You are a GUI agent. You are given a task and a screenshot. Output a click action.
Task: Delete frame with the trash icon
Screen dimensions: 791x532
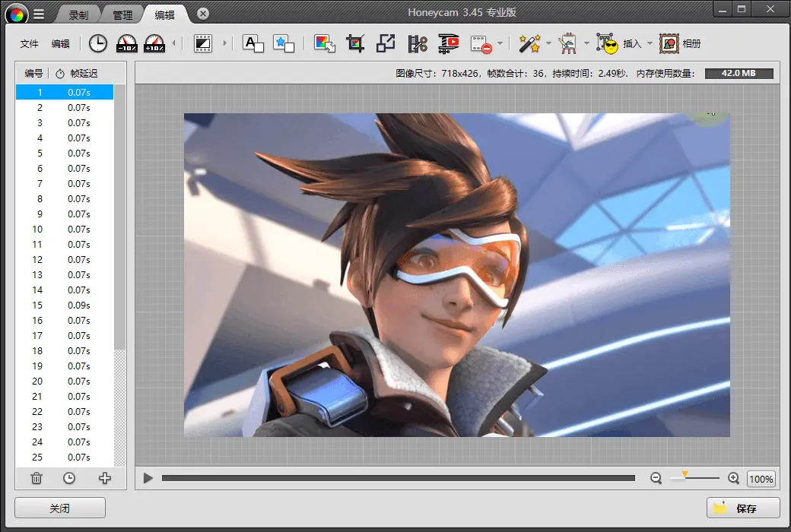(37, 478)
